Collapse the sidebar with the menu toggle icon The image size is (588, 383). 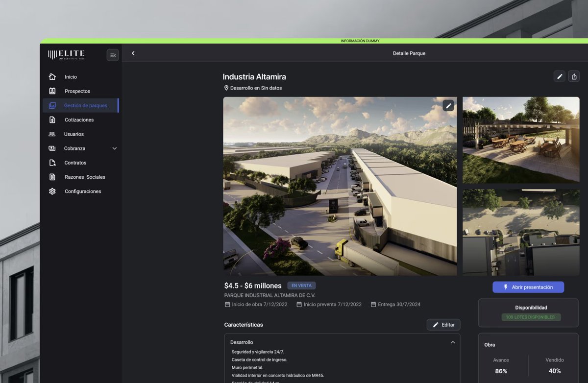[x=113, y=55]
